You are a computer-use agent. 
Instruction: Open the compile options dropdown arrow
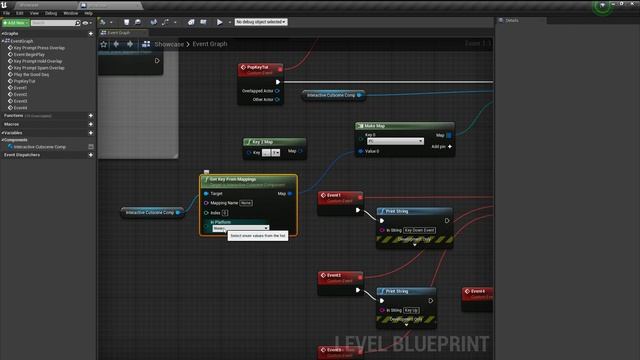pos(111,22)
